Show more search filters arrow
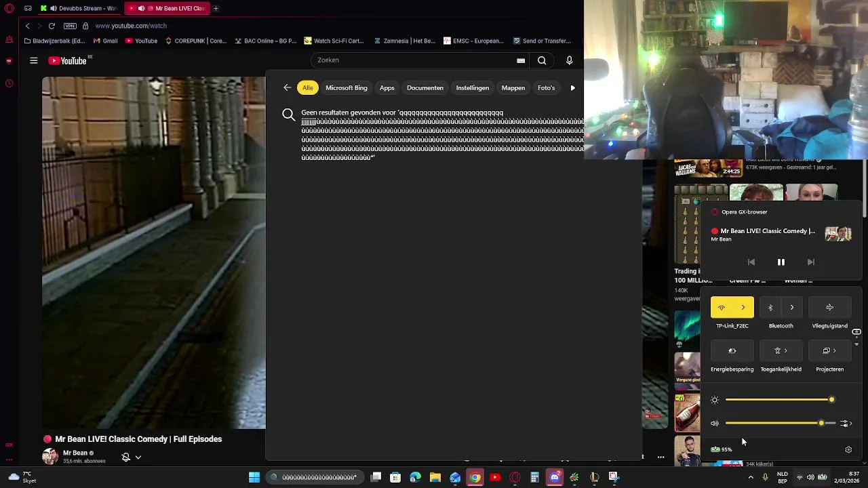Image resolution: width=868 pixels, height=488 pixels. tap(573, 87)
